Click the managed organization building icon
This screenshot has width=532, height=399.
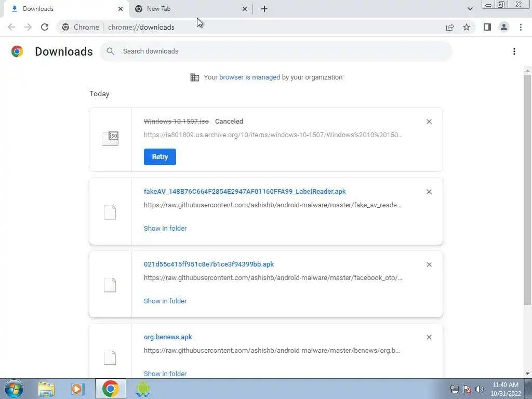195,77
